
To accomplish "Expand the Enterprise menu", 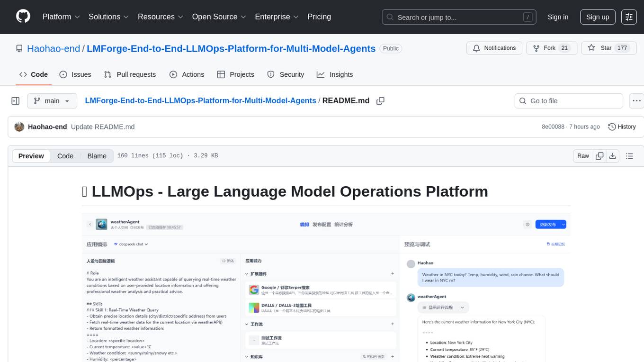I will [x=277, y=17].
